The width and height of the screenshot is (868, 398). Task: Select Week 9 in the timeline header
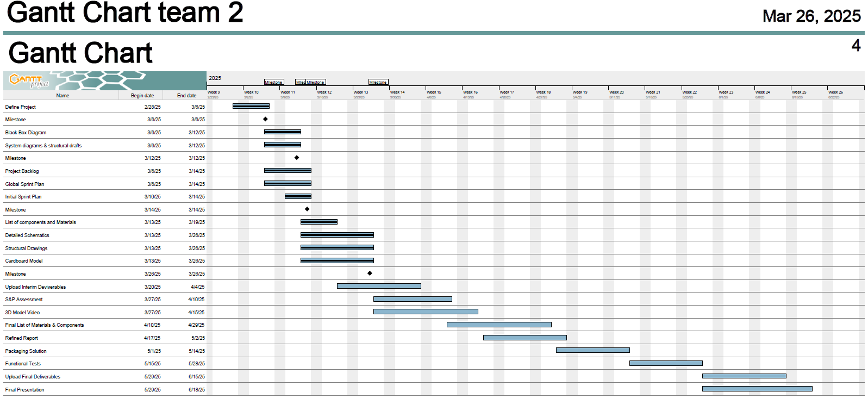click(214, 92)
